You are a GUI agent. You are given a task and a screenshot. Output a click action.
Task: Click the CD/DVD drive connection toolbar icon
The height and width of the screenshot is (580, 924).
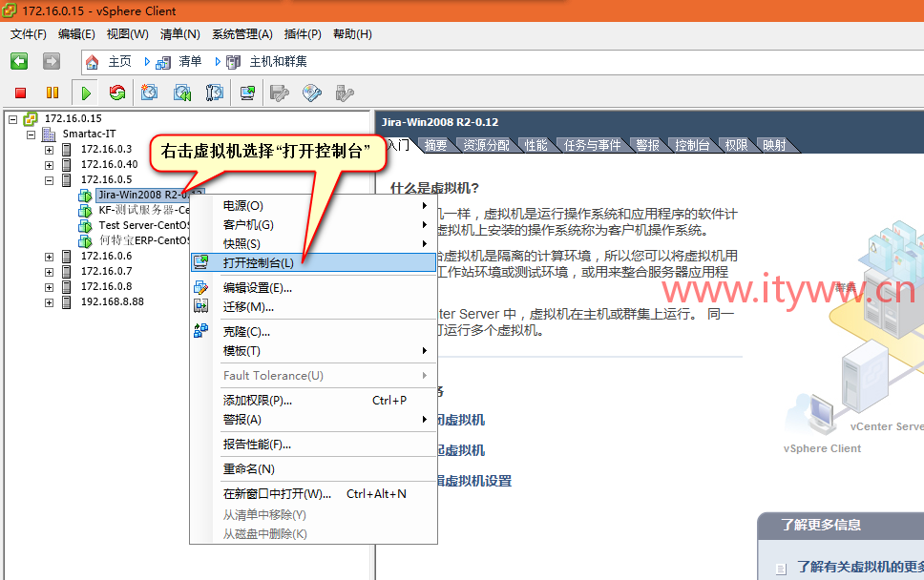(312, 93)
